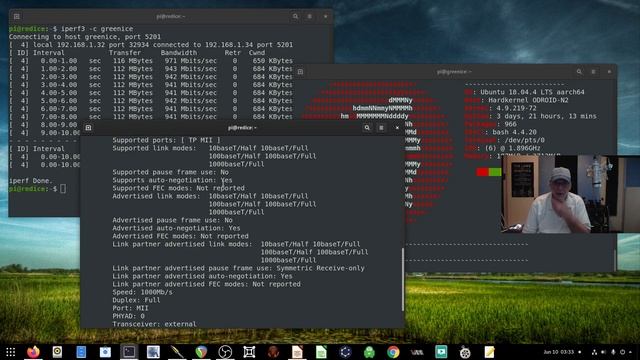Click search icon in front ethtool terminal
Image resolution: width=640 pixels, height=360 pixels.
pyautogui.click(x=367, y=128)
